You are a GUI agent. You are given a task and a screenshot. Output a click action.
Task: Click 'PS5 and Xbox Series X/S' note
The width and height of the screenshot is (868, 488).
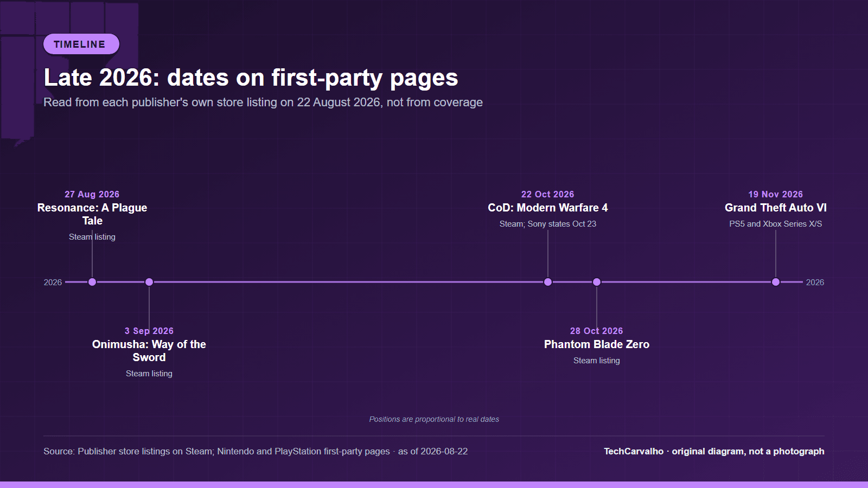pos(776,224)
